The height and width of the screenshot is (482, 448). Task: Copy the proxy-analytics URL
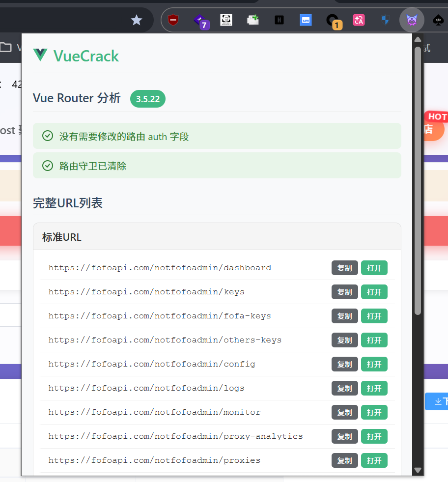[344, 436]
